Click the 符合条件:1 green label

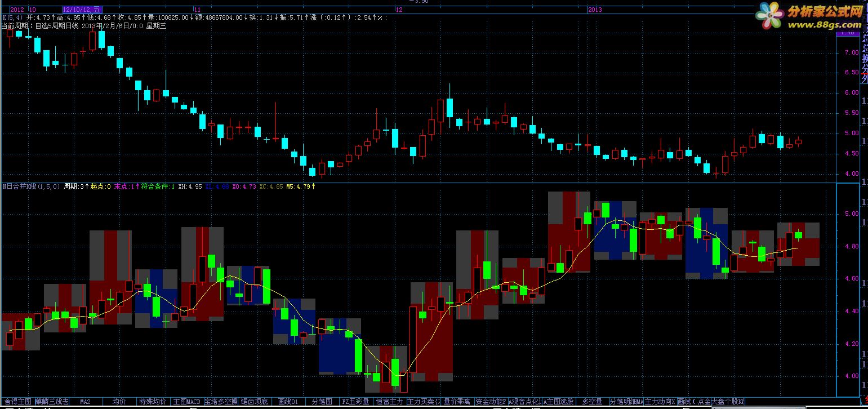click(158, 186)
